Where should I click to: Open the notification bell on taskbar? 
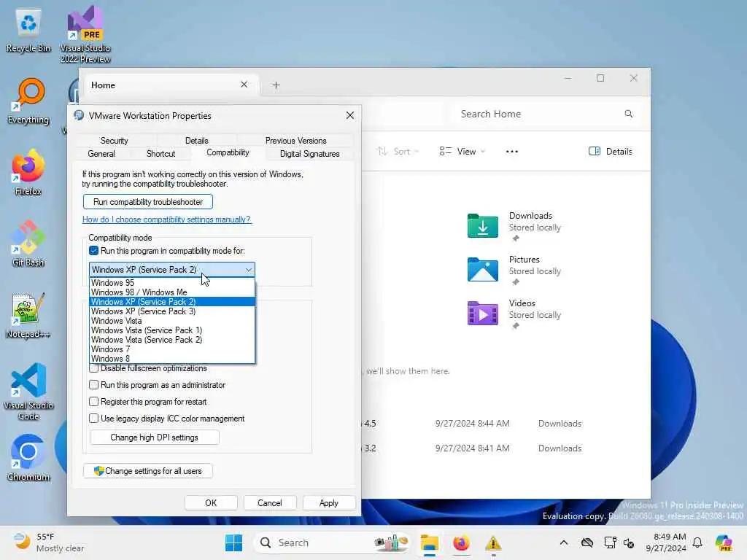(697, 542)
